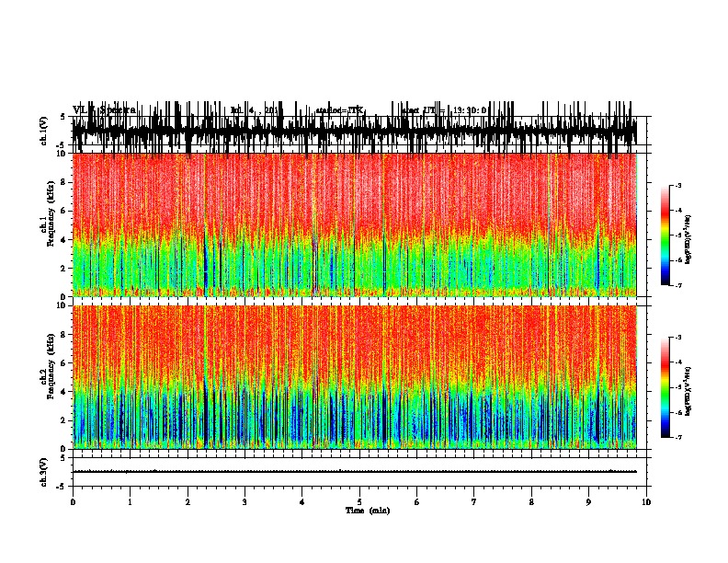728x563 pixels.
Task: Click the 'ch.3(V)' axis label
Action: pyautogui.click(x=44, y=472)
